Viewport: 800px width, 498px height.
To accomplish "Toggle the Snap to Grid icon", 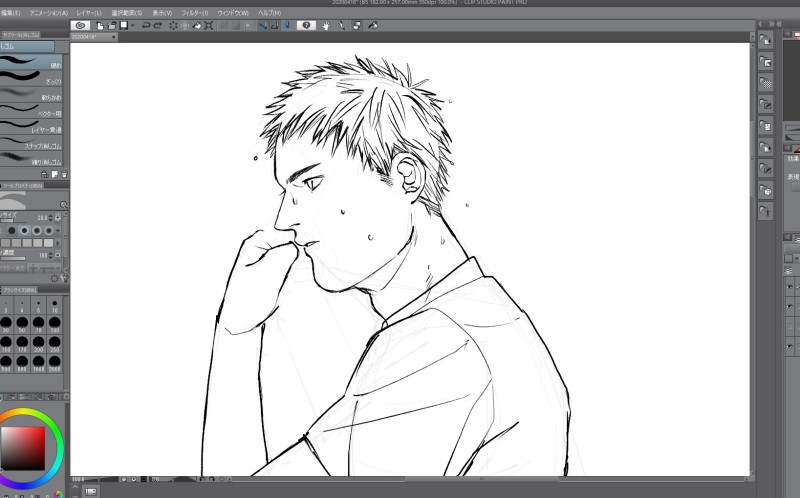I will tap(286, 25).
